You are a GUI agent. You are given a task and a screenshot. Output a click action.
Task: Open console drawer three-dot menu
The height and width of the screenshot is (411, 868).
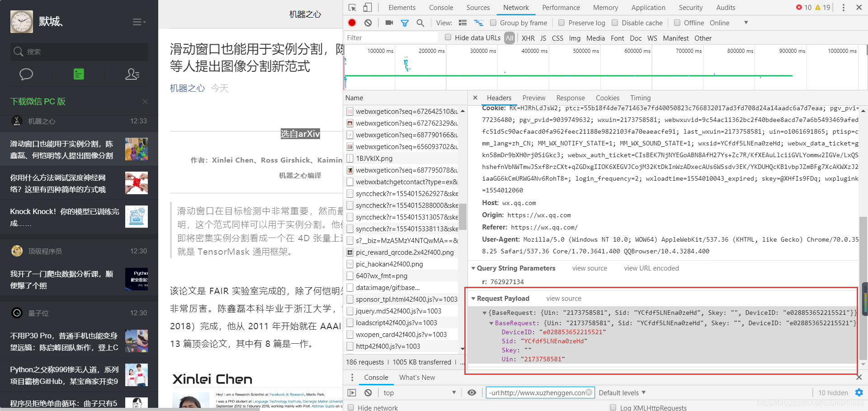(x=352, y=378)
